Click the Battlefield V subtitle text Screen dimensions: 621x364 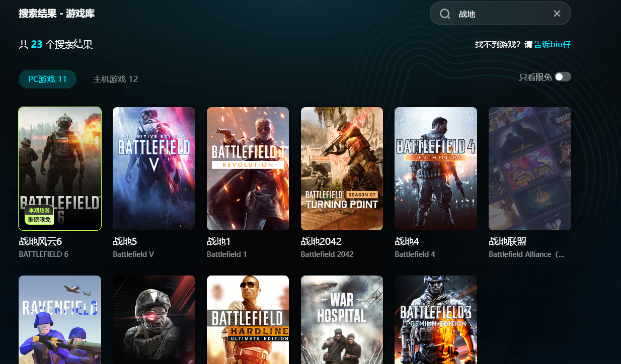[x=133, y=254]
